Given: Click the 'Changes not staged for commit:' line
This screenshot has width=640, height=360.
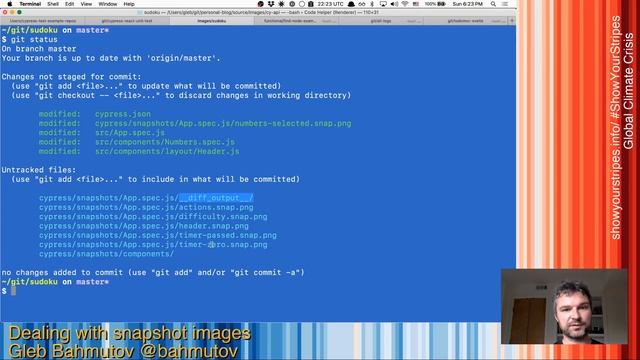Looking at the screenshot, I should (x=71, y=77).
